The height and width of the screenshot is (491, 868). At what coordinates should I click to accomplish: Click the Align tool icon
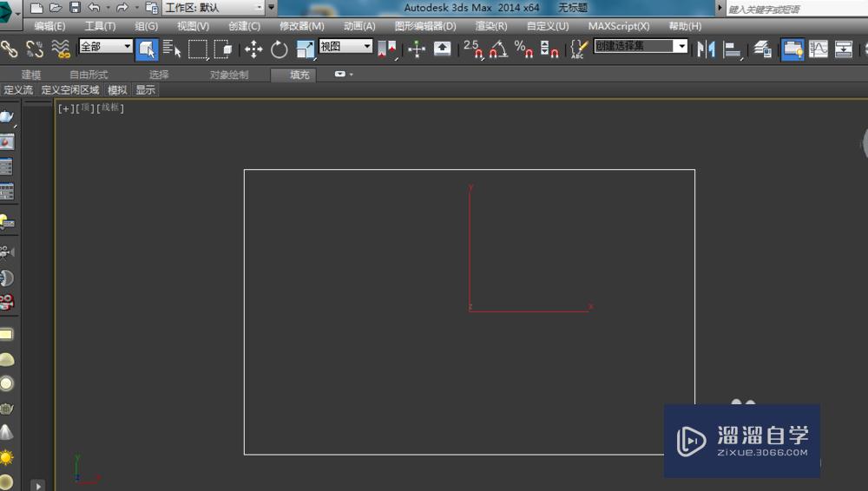click(x=732, y=49)
